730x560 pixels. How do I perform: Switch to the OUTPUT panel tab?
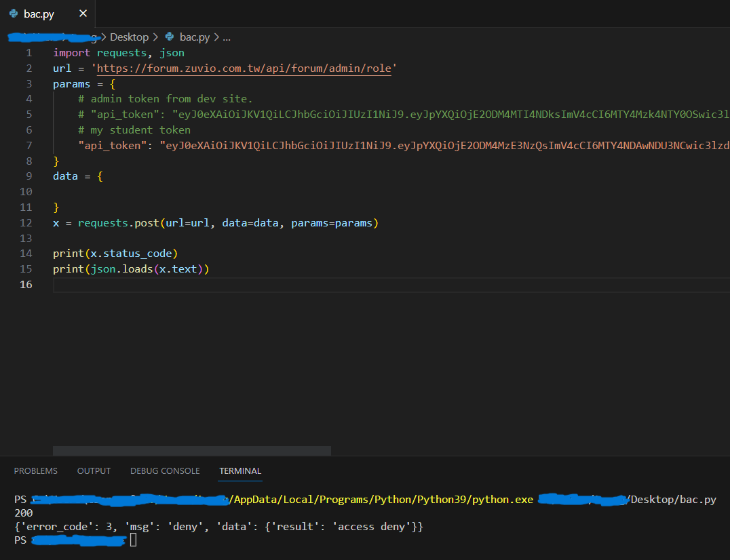click(94, 471)
